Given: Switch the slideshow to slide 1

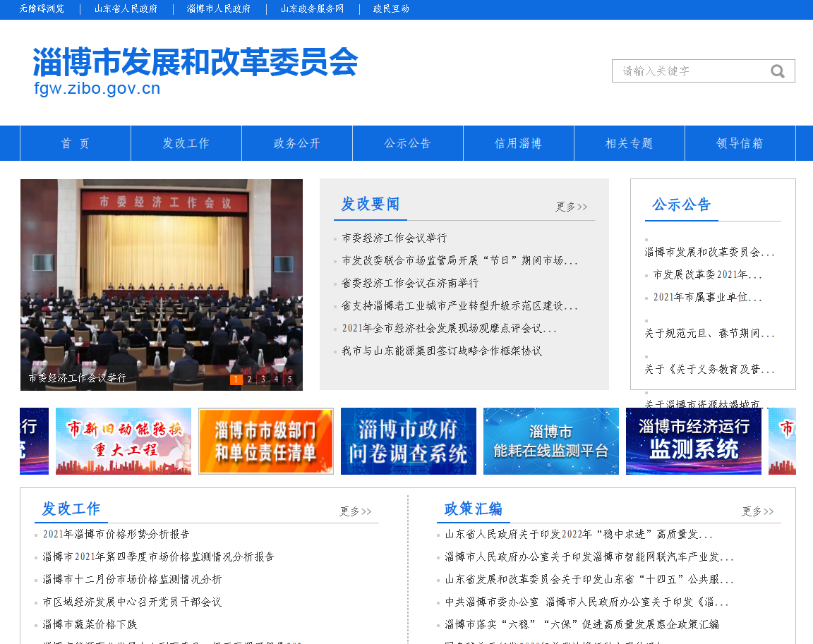Looking at the screenshot, I should coord(236,379).
